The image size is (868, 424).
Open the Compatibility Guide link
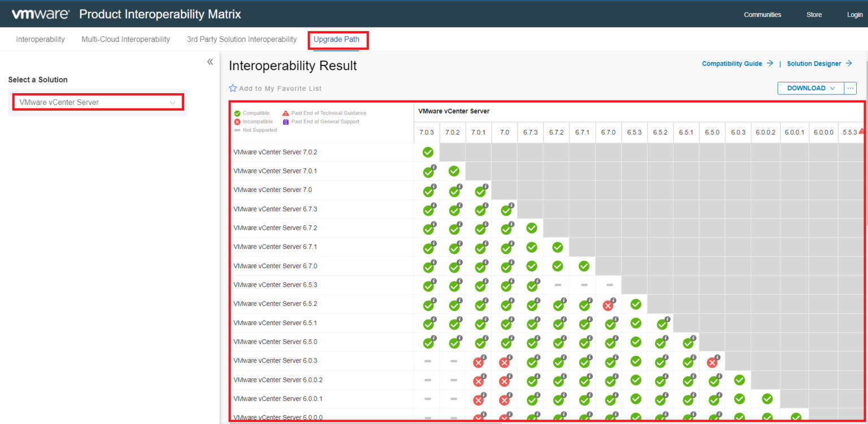click(731, 63)
